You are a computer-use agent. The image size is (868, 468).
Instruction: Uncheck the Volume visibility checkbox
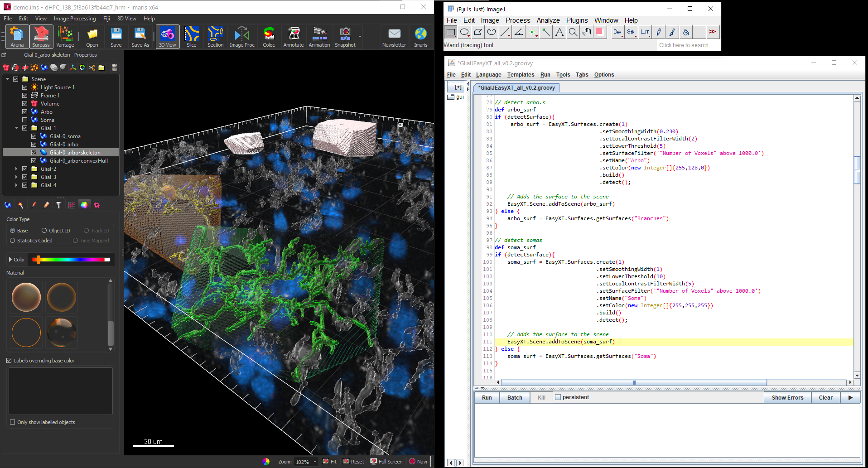pos(25,104)
